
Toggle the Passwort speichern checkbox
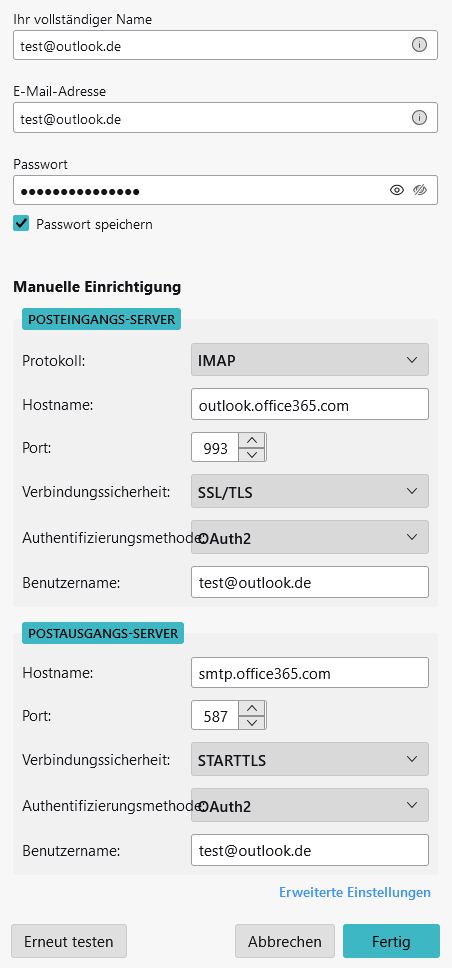pyautogui.click(x=21, y=223)
